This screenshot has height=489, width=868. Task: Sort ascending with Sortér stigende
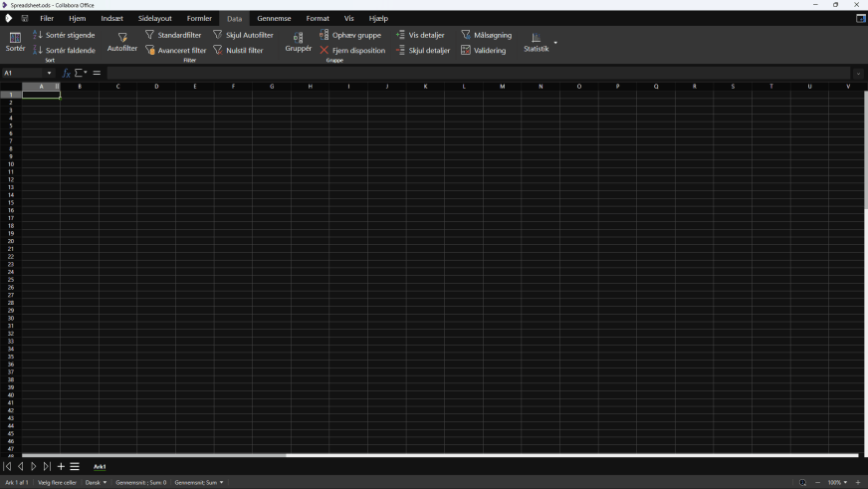click(64, 35)
